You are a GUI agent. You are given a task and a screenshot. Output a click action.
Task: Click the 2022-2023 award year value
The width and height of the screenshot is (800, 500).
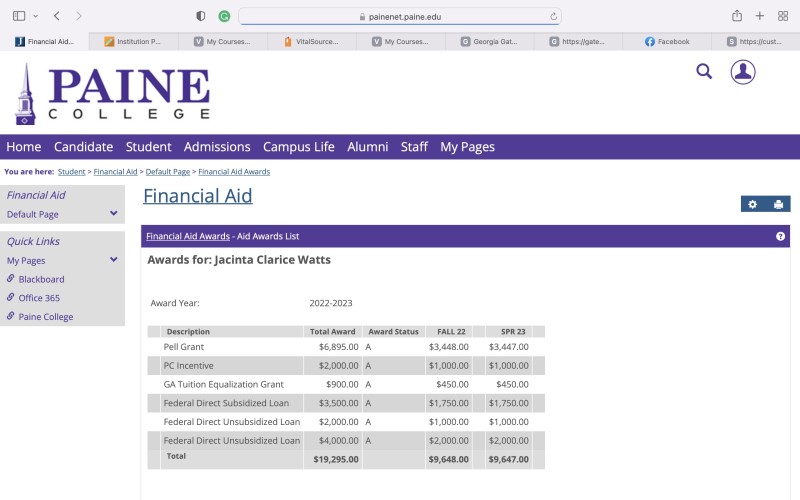point(331,303)
